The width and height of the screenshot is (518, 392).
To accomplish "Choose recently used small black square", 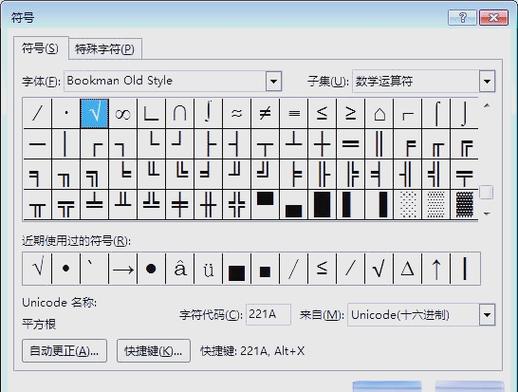I will [265, 269].
